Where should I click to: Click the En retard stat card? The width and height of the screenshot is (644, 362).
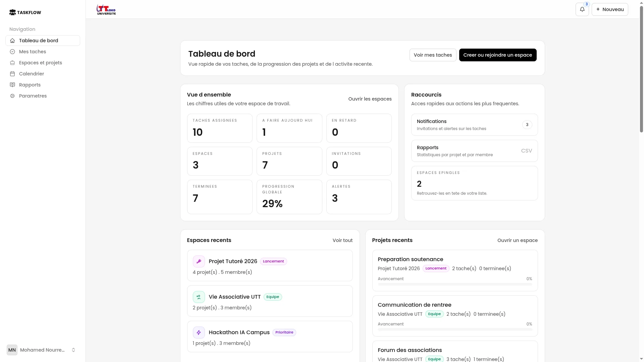click(x=359, y=128)
